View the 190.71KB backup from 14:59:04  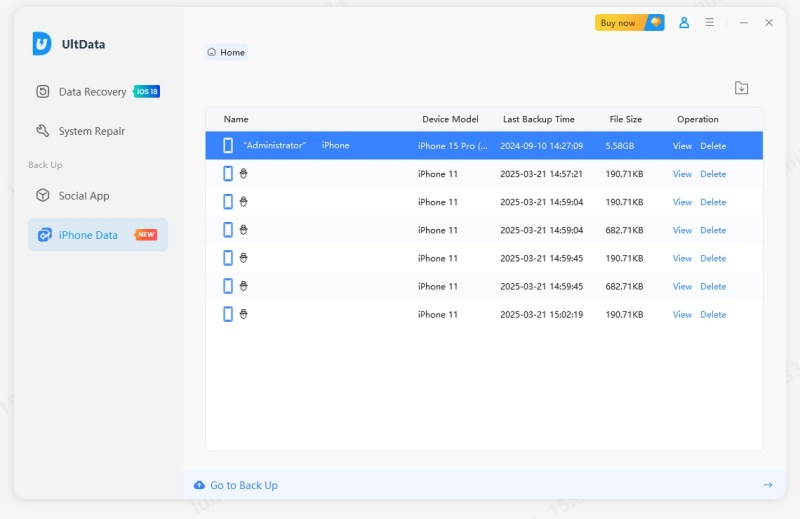pyautogui.click(x=682, y=202)
